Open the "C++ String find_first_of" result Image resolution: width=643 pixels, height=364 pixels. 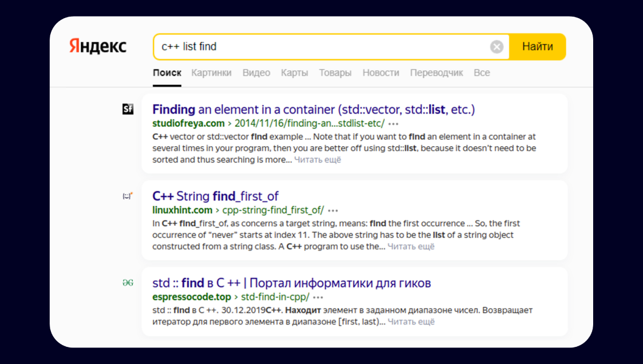(215, 196)
